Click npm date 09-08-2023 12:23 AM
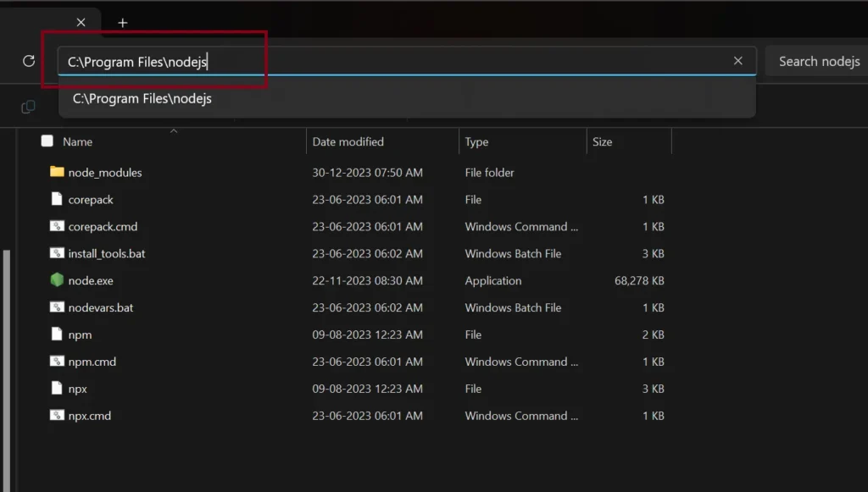The width and height of the screenshot is (868, 492). [x=368, y=335]
